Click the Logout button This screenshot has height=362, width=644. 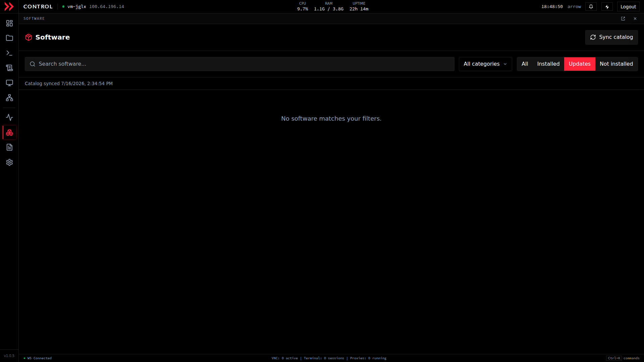click(628, 7)
